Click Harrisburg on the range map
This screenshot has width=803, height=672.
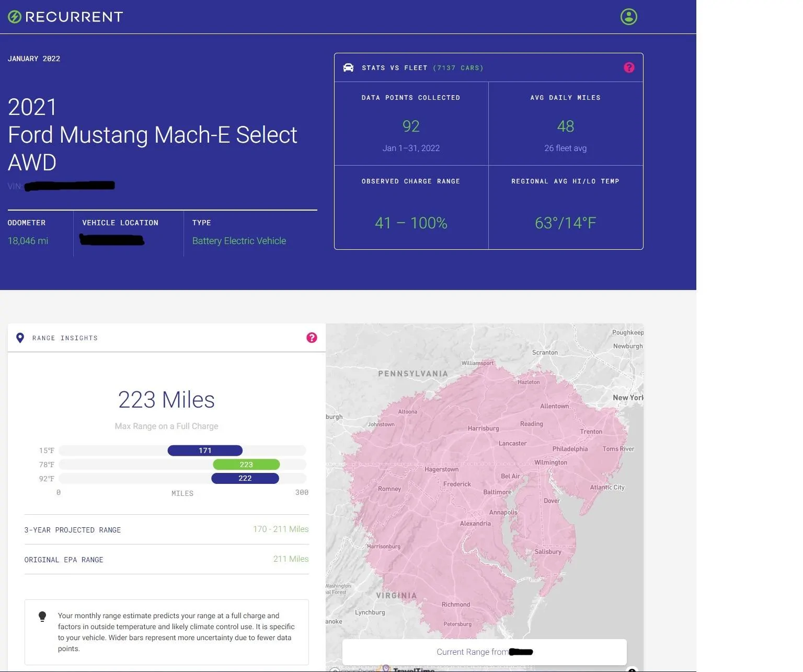tap(483, 428)
